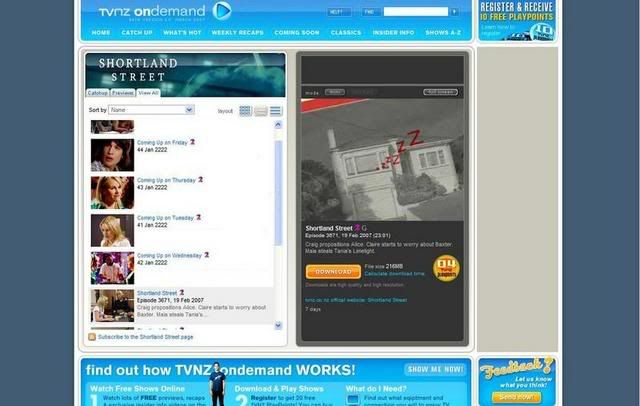This screenshot has width=640, height=406.
Task: Click the episode list scroll-down arrow
Action: point(278,325)
